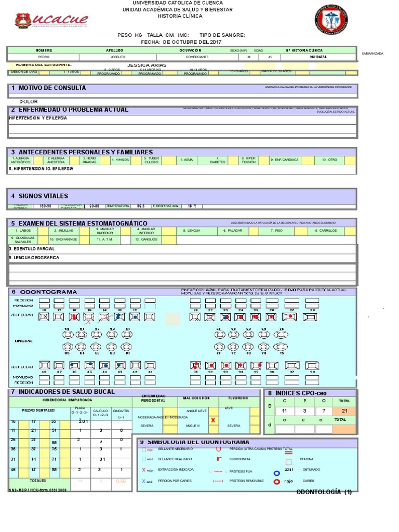Check the Fluorosis Severa box
Viewport: 399px width, 532px height.
[255, 429]
